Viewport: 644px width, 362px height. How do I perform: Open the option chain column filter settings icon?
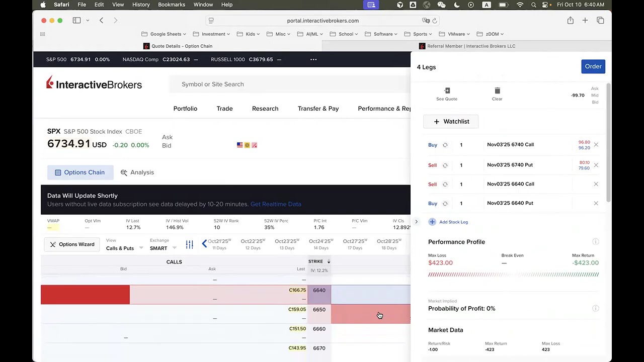point(189,244)
